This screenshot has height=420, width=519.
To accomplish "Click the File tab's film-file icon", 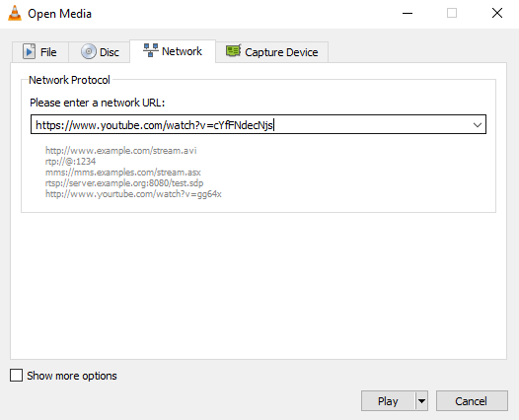I will tap(29, 51).
